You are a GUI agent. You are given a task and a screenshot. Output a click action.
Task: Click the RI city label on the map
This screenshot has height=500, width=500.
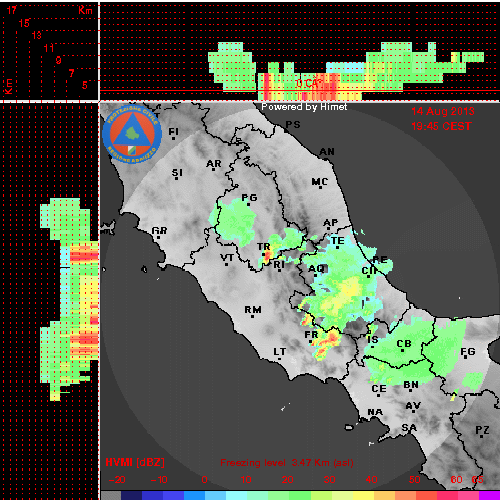[279, 264]
